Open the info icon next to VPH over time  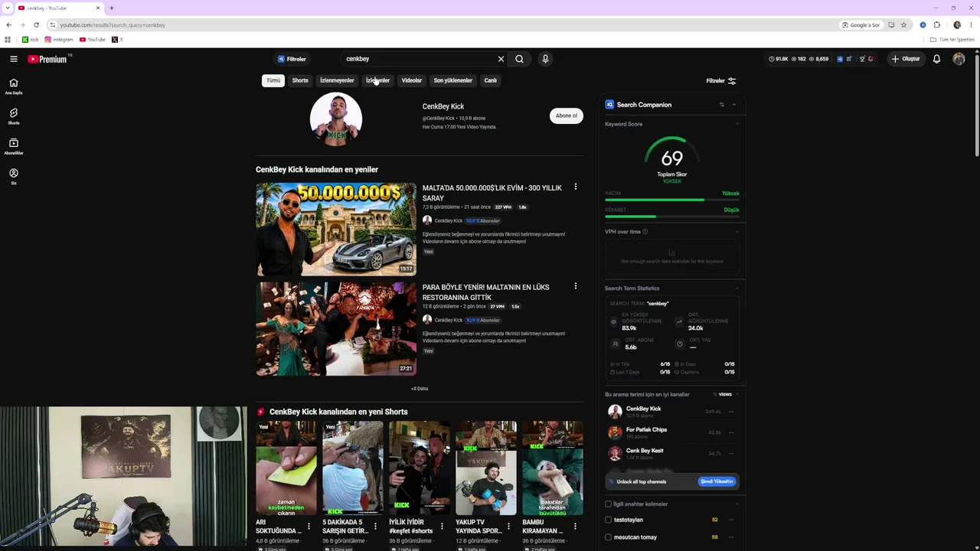pos(645,232)
